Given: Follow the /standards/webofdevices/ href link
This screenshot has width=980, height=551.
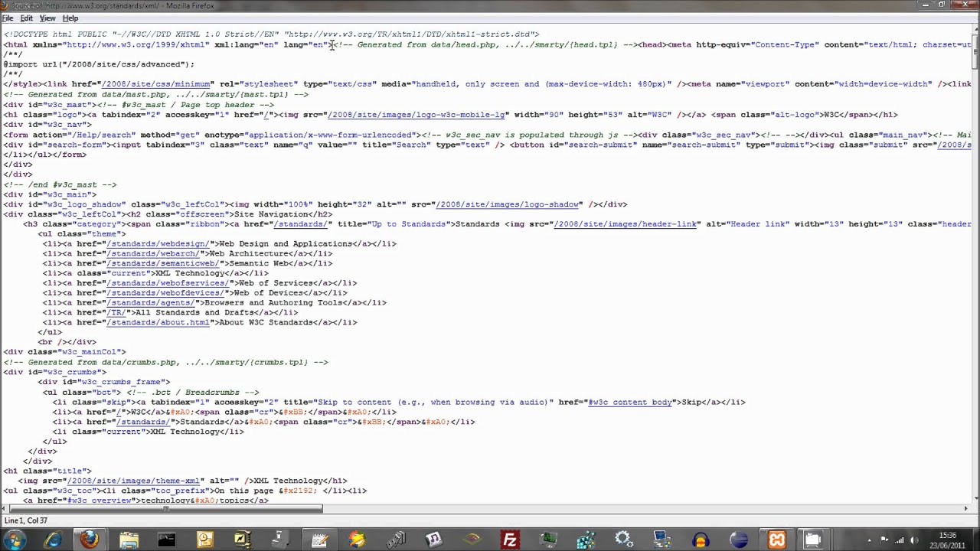Looking at the screenshot, I should 165,293.
